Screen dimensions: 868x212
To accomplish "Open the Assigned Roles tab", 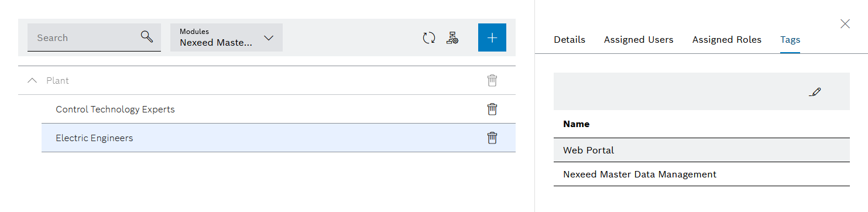I will [727, 40].
